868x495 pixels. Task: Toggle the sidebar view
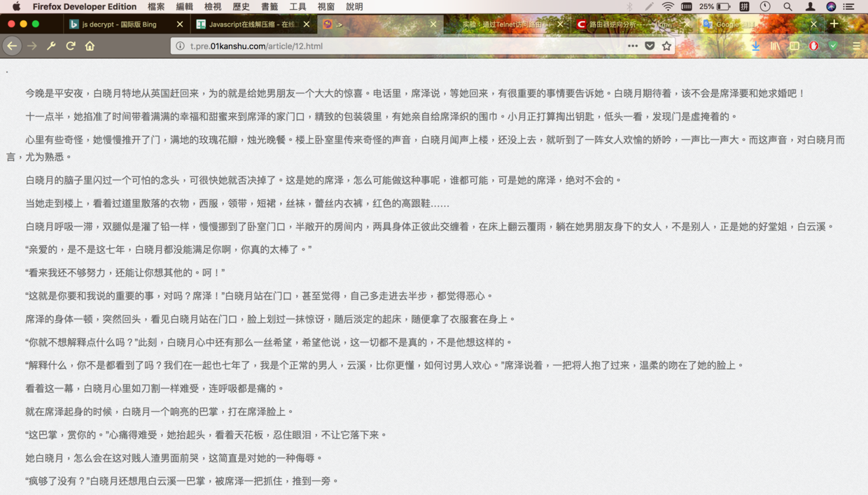coord(794,46)
